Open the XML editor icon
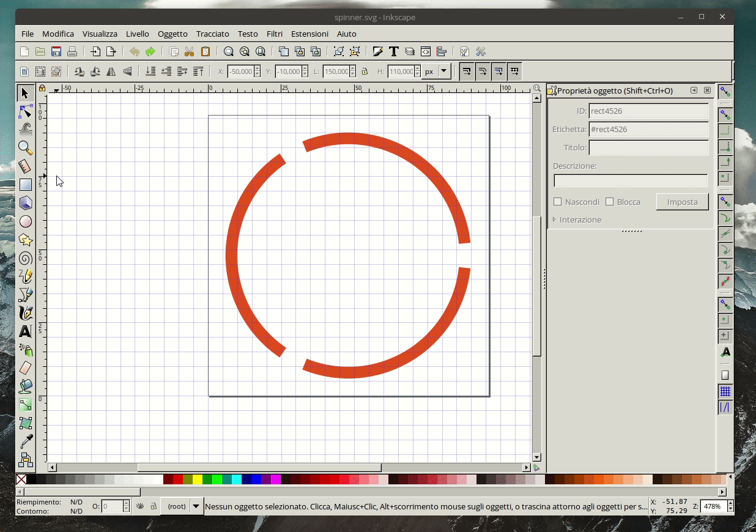This screenshot has width=756, height=532. 426,51
